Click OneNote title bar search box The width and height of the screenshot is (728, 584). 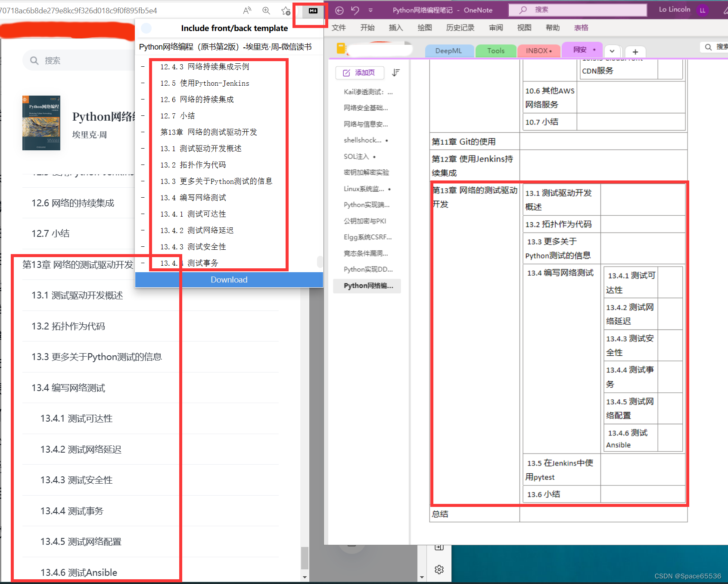(578, 10)
